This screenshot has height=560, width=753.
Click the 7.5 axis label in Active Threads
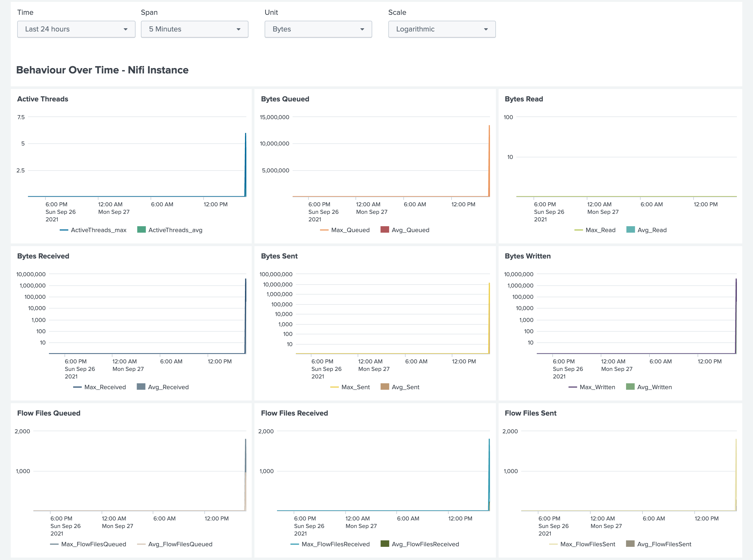[x=21, y=117]
